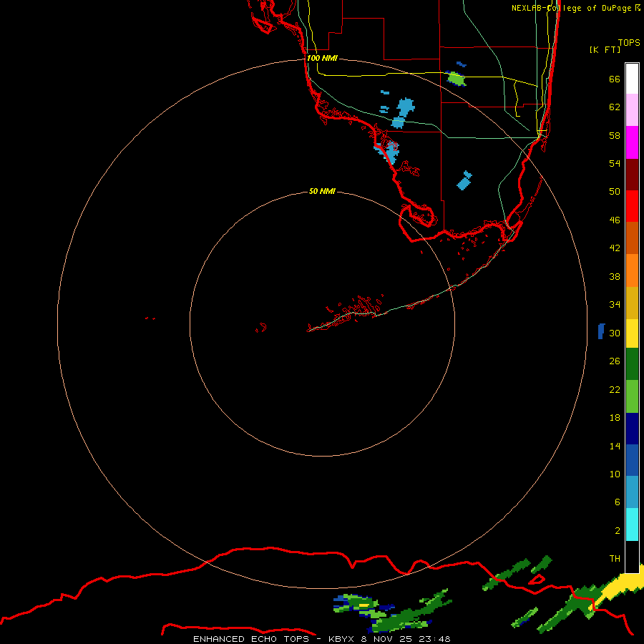The height and width of the screenshot is (644, 644).
Task: Click the legend value 50
Action: pyautogui.click(x=615, y=192)
